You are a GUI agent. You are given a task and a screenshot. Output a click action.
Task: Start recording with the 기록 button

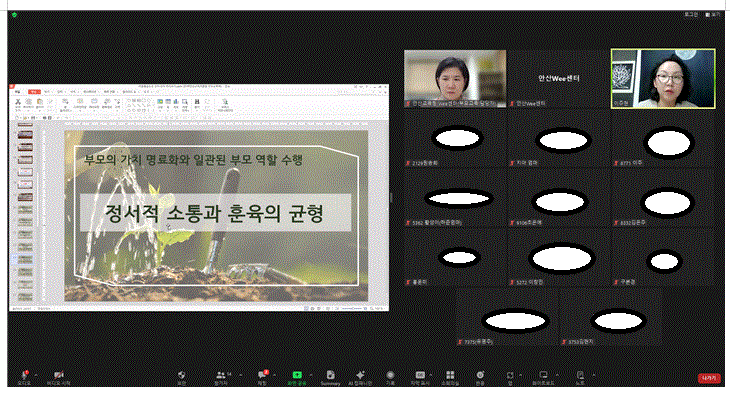coord(390,377)
